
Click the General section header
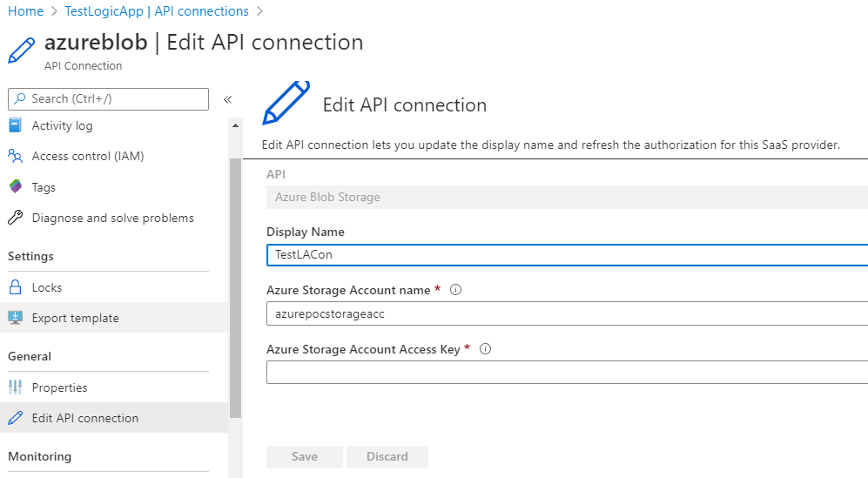(x=30, y=356)
